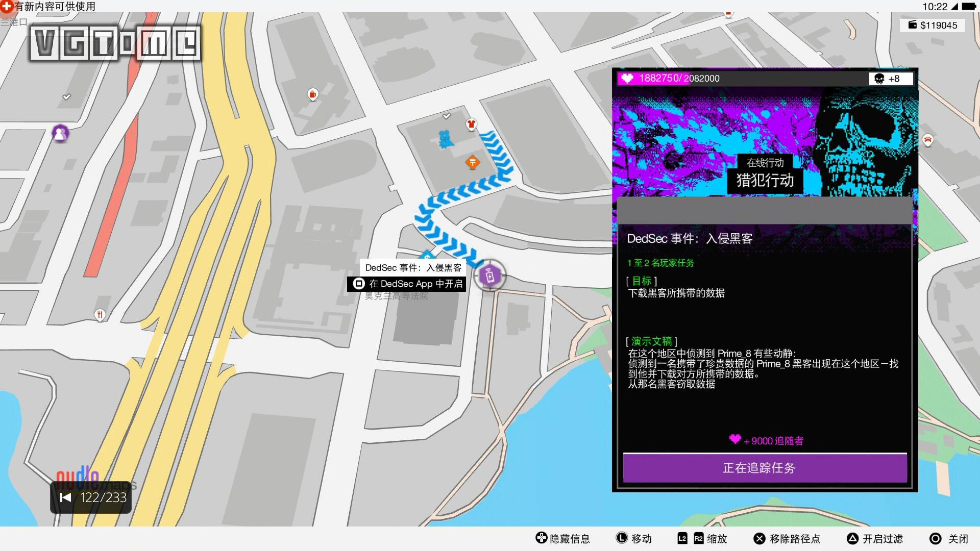Viewport: 980px width, 551px height.
Task: Click 关闭 close map control
Action: [x=949, y=538]
